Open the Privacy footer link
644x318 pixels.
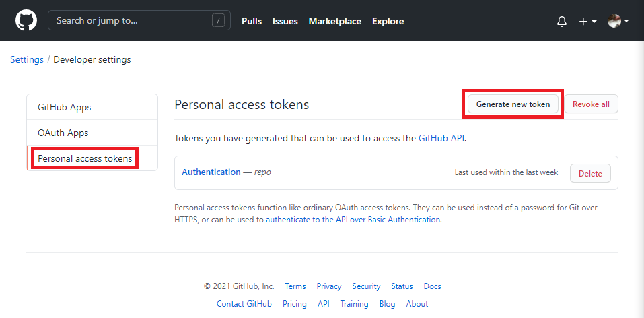pos(329,286)
